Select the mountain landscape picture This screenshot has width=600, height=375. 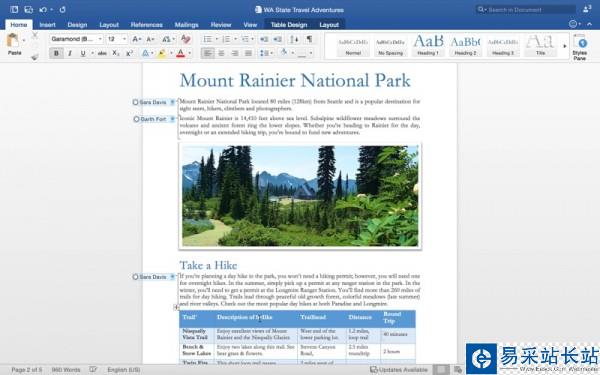coord(300,196)
